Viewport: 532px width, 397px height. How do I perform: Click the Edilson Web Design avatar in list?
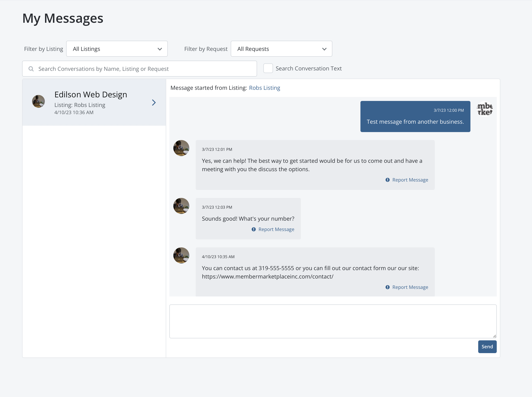click(x=38, y=101)
